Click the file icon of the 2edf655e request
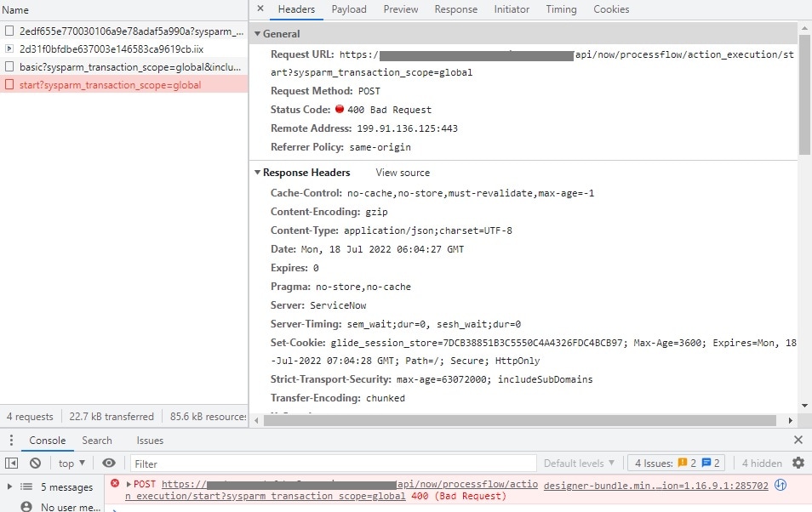812x512 pixels. pyautogui.click(x=9, y=31)
